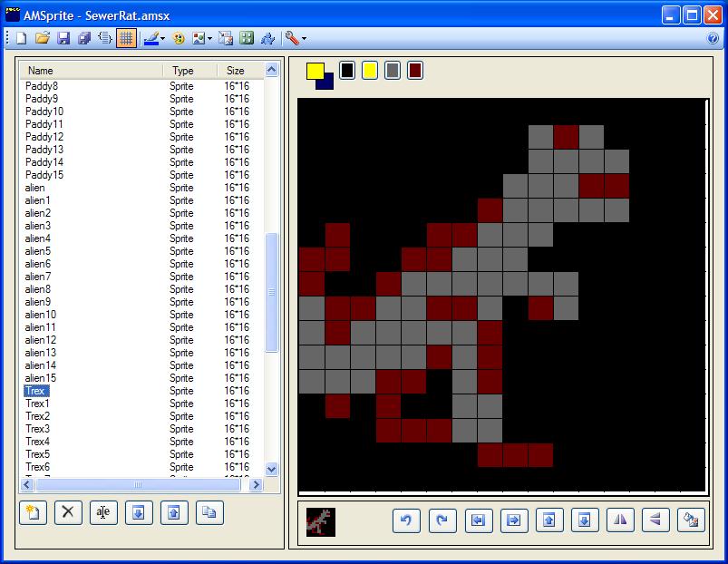The height and width of the screenshot is (564, 728).
Task: Shift sprite right with arrow button
Action: tap(513, 520)
